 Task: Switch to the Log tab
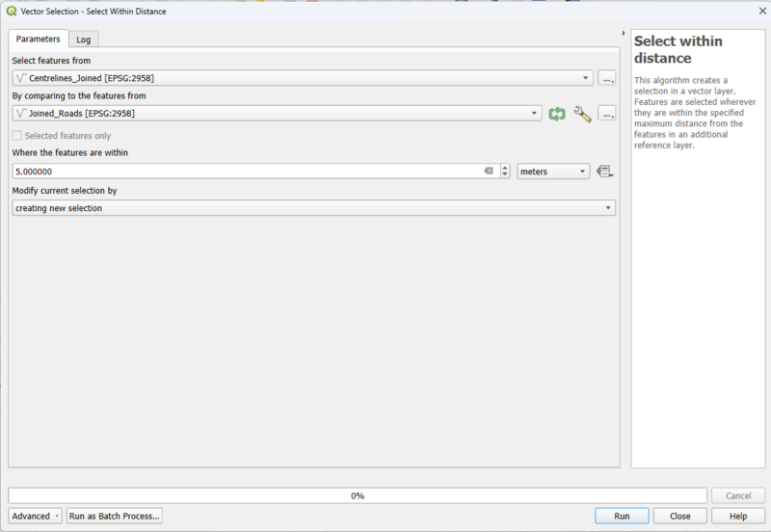[84, 40]
